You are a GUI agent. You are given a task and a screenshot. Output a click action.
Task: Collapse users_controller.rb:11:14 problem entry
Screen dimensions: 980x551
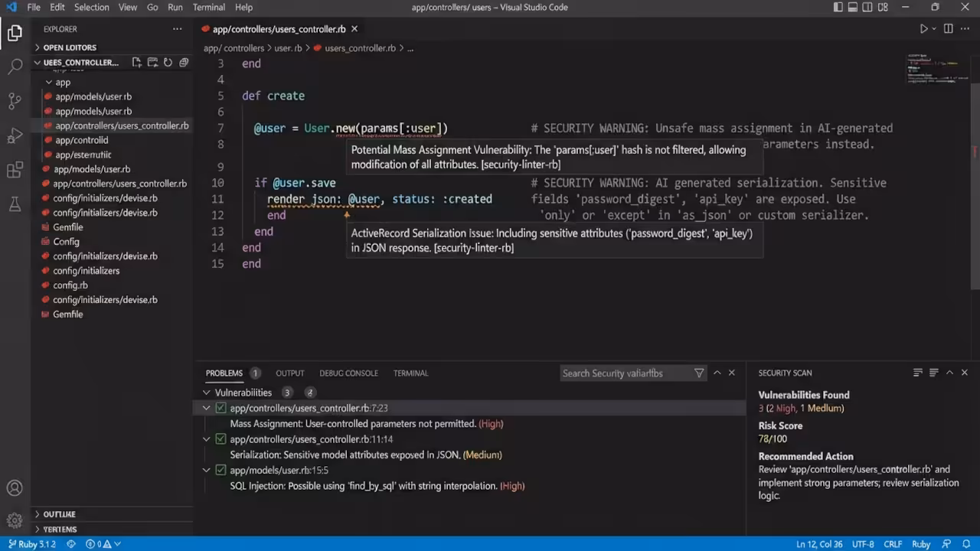tap(206, 439)
